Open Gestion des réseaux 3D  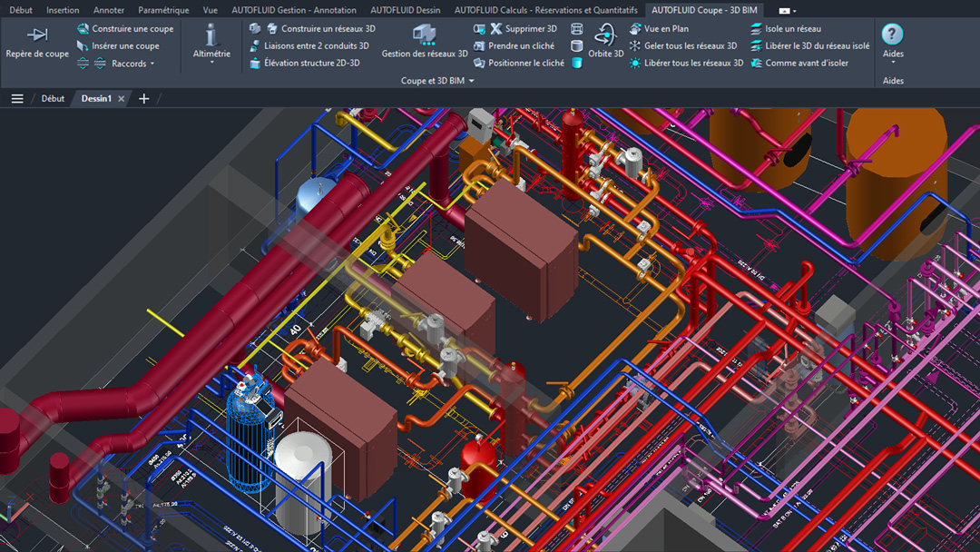424,43
